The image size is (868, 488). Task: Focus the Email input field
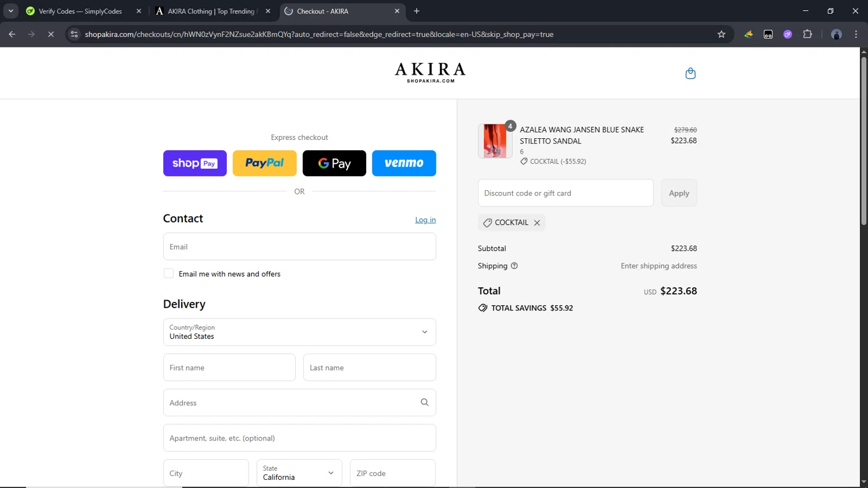pos(299,246)
